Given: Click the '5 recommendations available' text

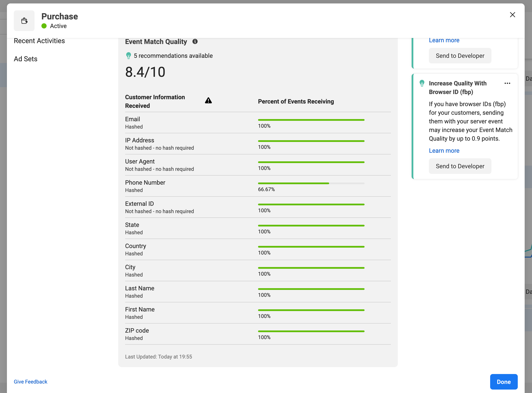Looking at the screenshot, I should [173, 56].
